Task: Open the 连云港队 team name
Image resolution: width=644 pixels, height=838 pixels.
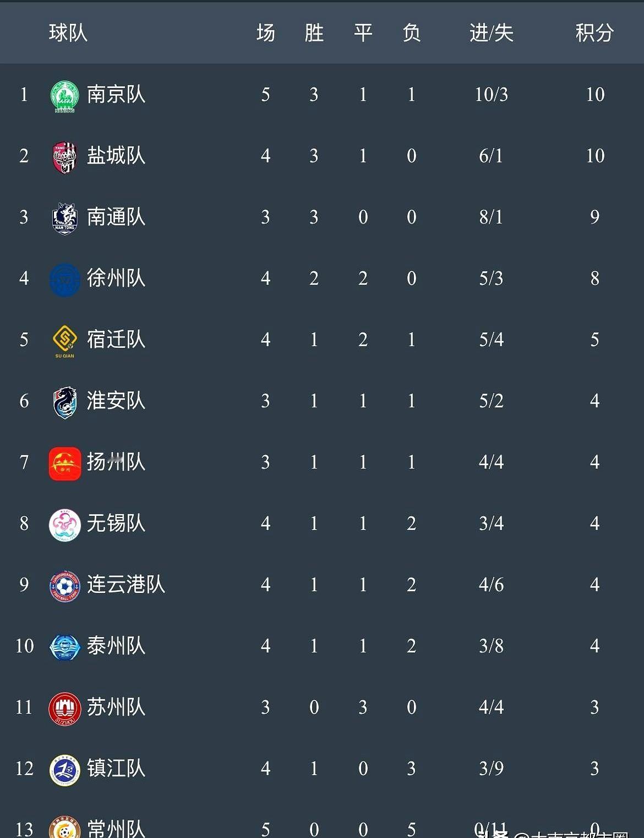Action: point(126,584)
